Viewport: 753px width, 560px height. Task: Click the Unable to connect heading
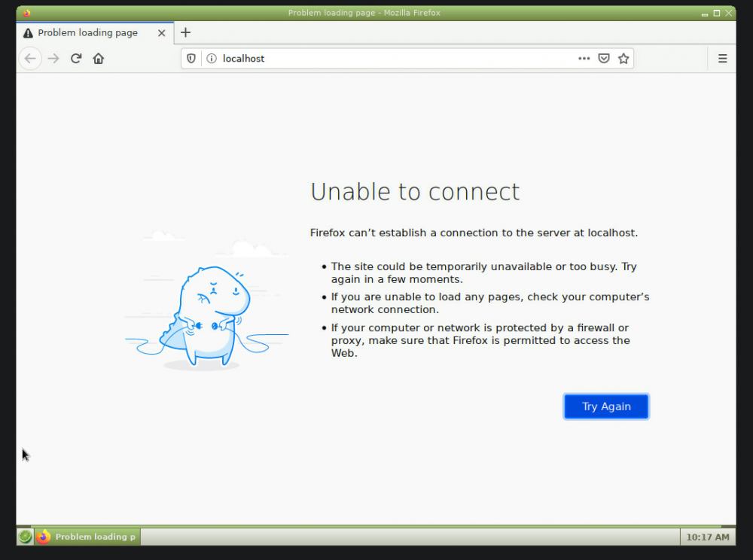[415, 192]
